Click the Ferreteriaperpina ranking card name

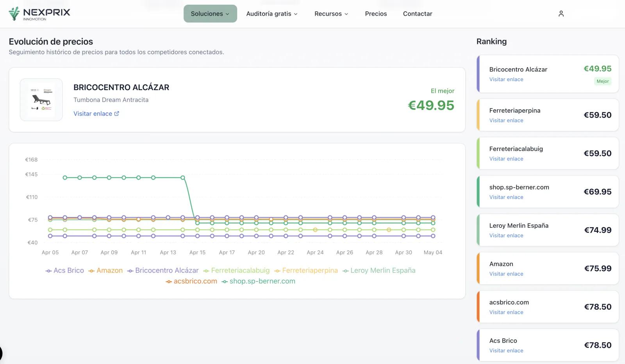click(x=515, y=110)
